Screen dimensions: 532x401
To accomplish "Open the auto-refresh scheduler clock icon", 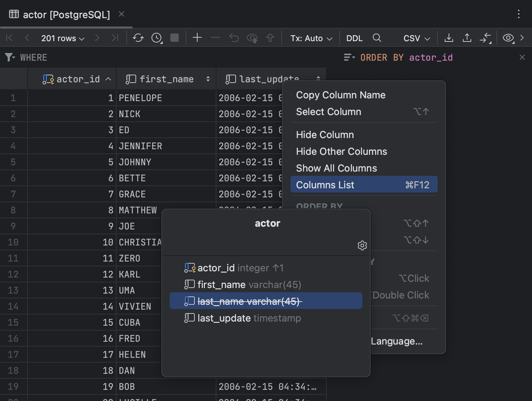I will pyautogui.click(x=156, y=38).
